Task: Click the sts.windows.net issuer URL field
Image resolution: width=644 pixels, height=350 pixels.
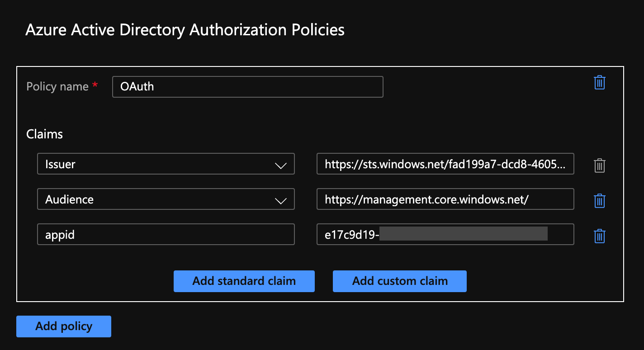Action: pos(445,164)
